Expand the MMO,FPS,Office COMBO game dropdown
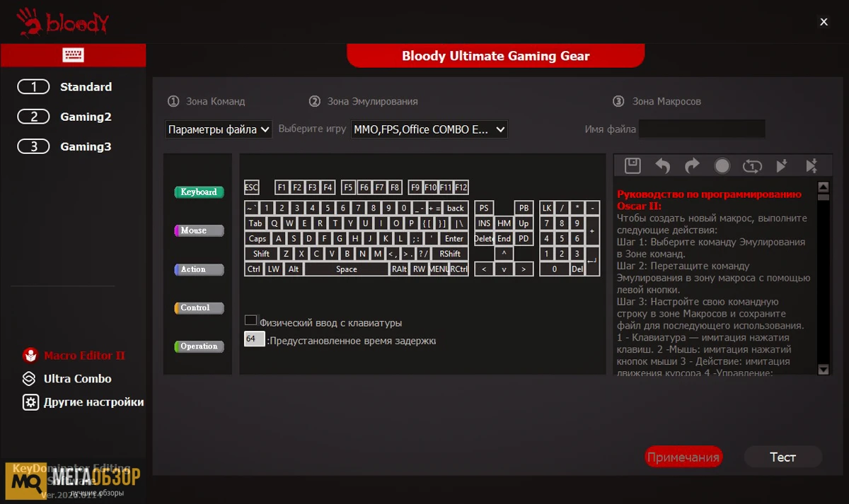Screen dimensions: 849x504 click(429, 129)
